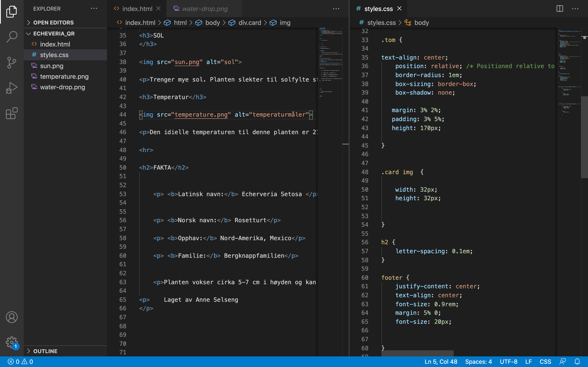Screen dimensions: 588x367
Task: Click the notifications bell in status bar
Action: (577, 362)
